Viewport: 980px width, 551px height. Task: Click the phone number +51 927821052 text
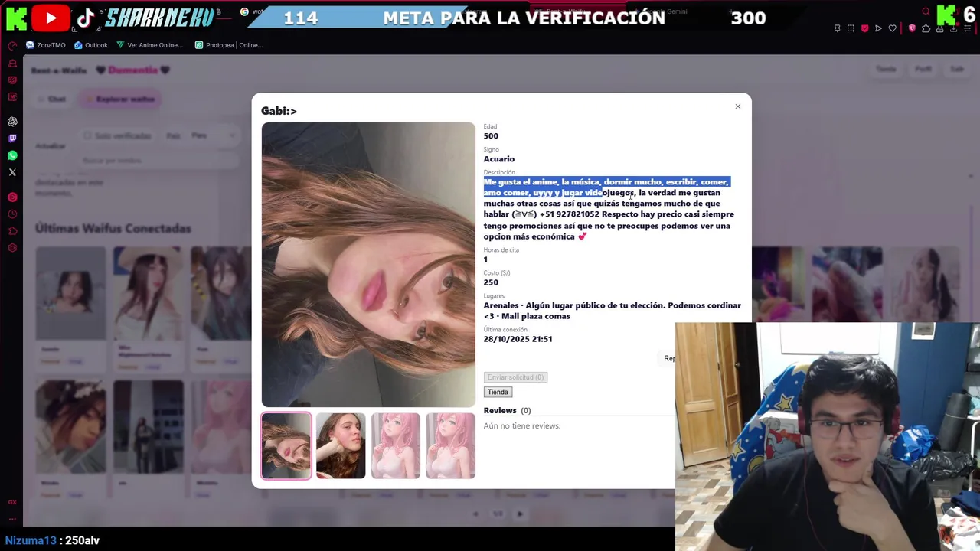pos(570,214)
